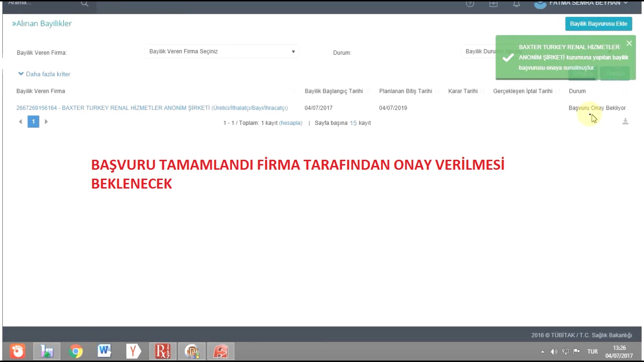Select page 1 in pagination

tap(33, 122)
